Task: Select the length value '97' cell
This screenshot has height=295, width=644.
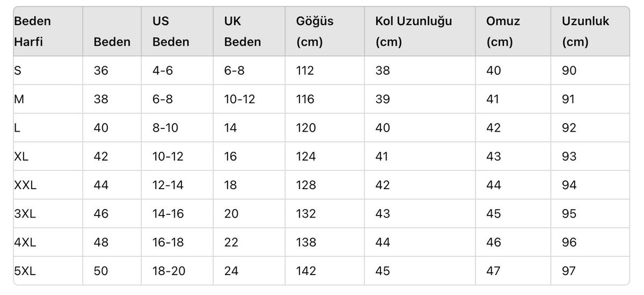Action: tap(569, 271)
